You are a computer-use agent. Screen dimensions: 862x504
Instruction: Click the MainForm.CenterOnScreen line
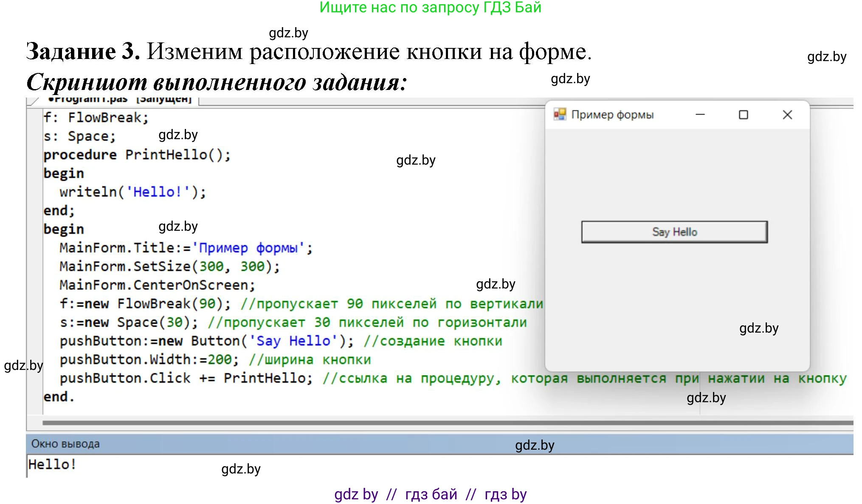pyautogui.click(x=157, y=285)
